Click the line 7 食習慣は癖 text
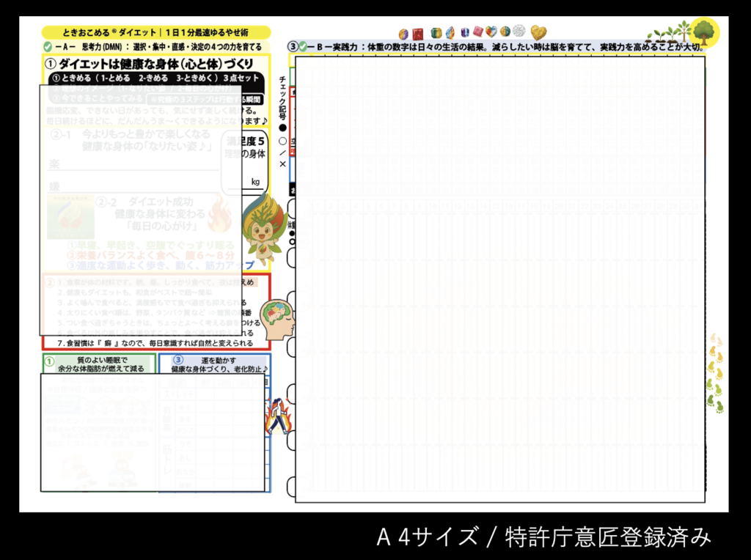The width and height of the screenshot is (751, 560). [155, 342]
